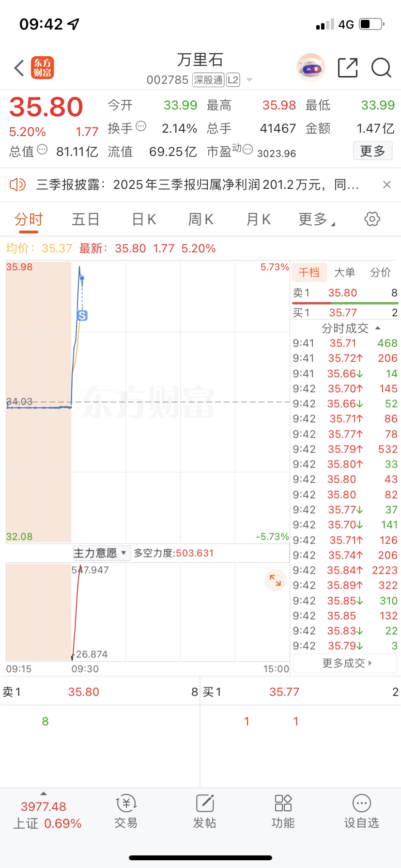Select the 大单 tab

tap(344, 273)
